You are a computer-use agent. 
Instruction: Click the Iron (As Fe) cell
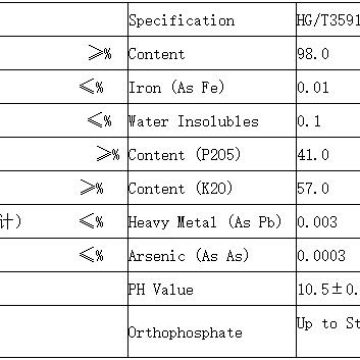[212, 87]
